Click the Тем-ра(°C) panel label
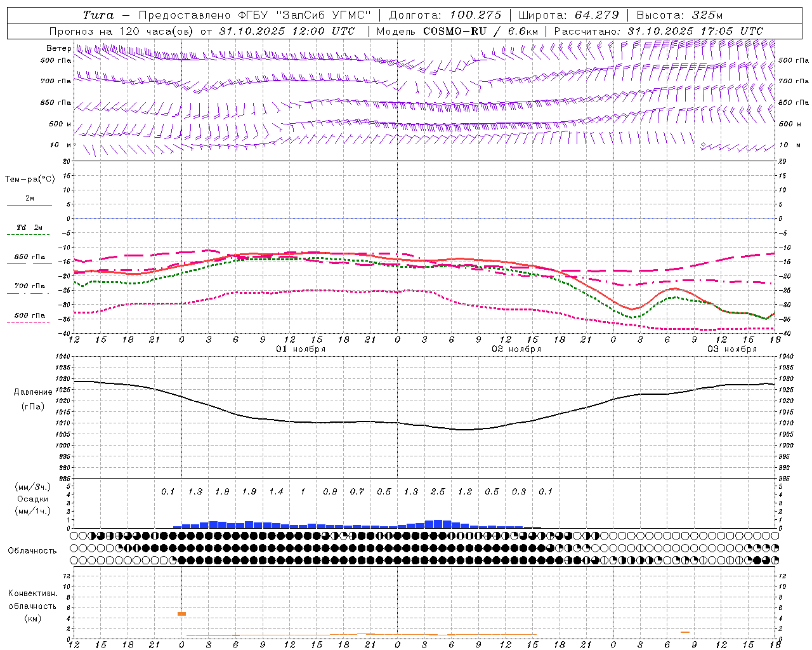The width and height of the screenshot is (812, 650). (x=30, y=180)
